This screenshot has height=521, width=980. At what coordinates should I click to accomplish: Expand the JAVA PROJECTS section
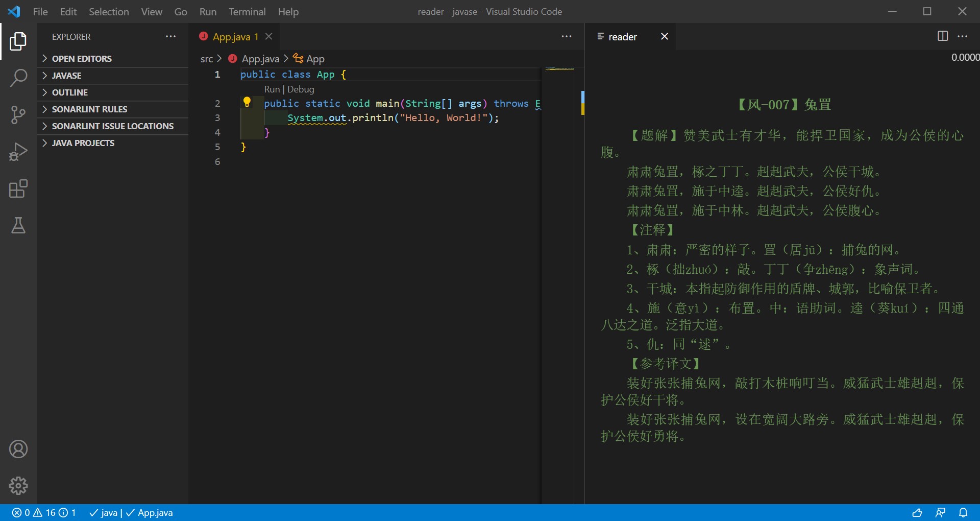tap(112, 143)
